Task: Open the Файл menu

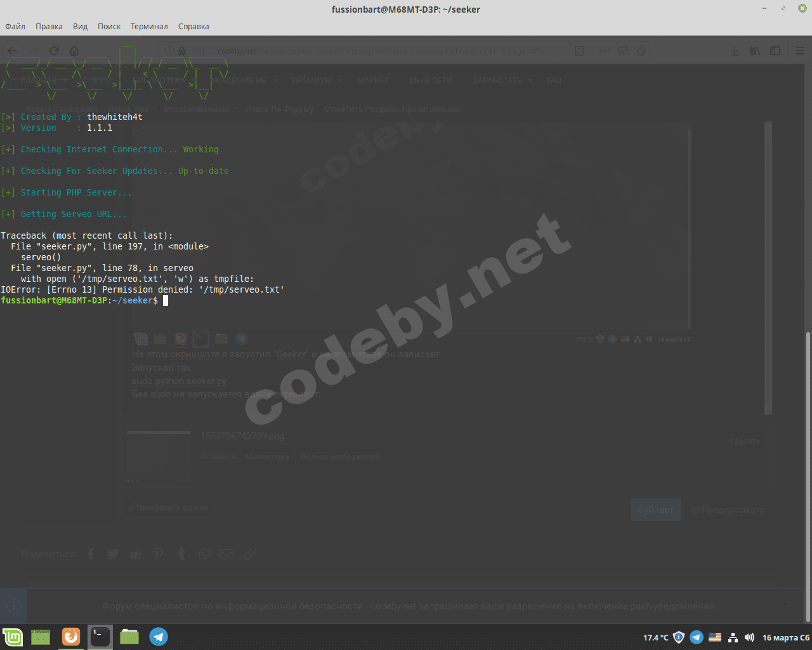Action: tap(15, 27)
